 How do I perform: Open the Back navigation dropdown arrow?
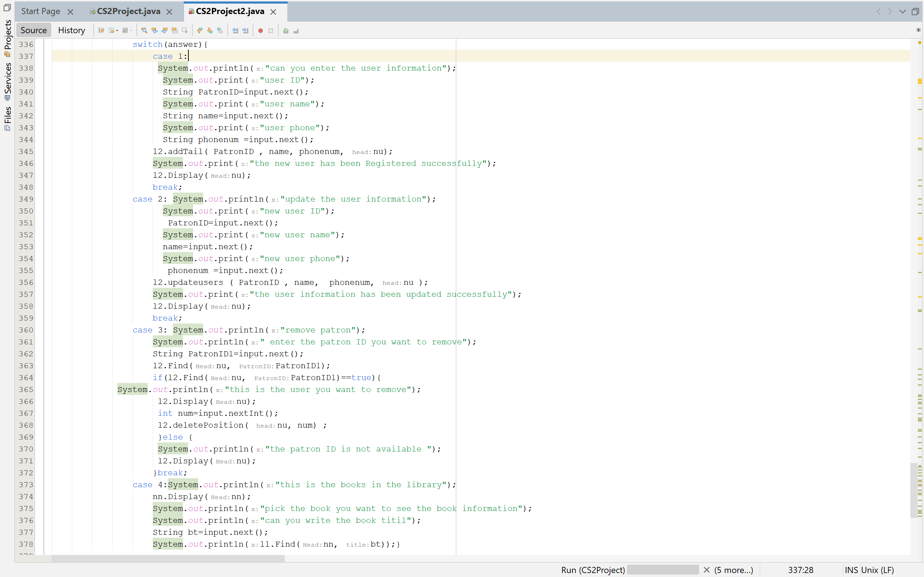[x=117, y=31]
